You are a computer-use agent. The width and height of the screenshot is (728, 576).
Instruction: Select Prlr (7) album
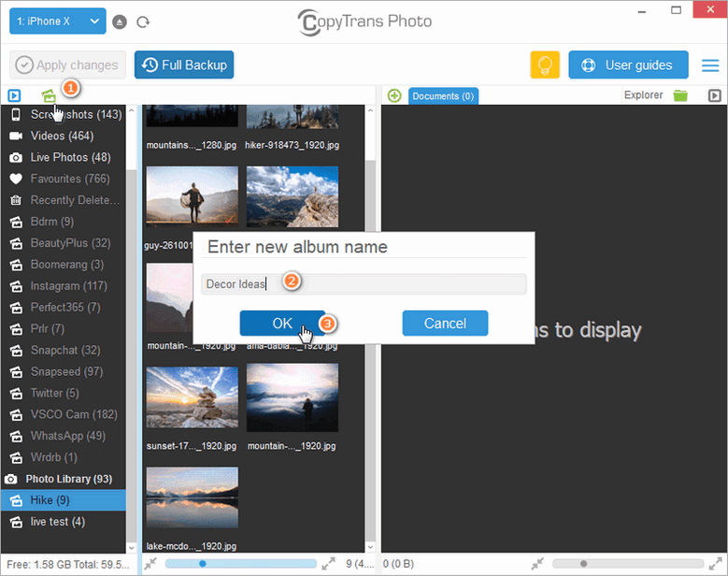[64, 329]
